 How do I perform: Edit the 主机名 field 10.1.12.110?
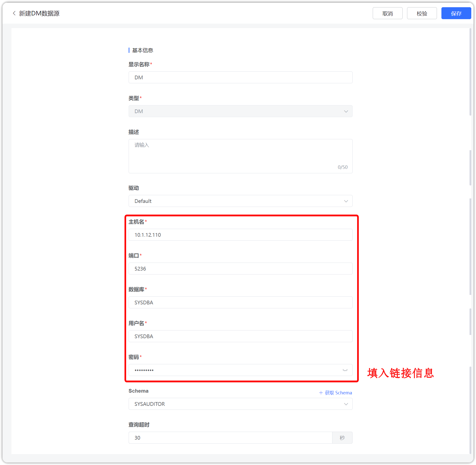coord(240,235)
